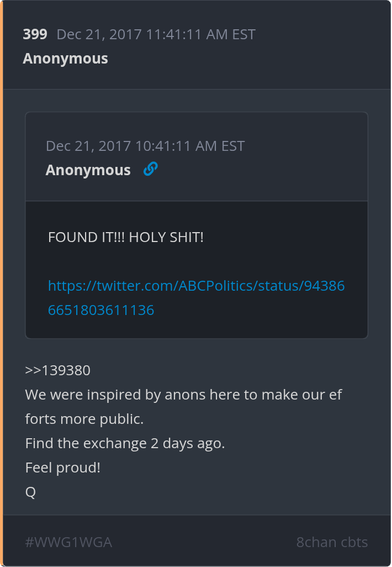Viewport: 392px width, 567px height.
Task: Click the >>139380 post reference
Action: coord(57,370)
